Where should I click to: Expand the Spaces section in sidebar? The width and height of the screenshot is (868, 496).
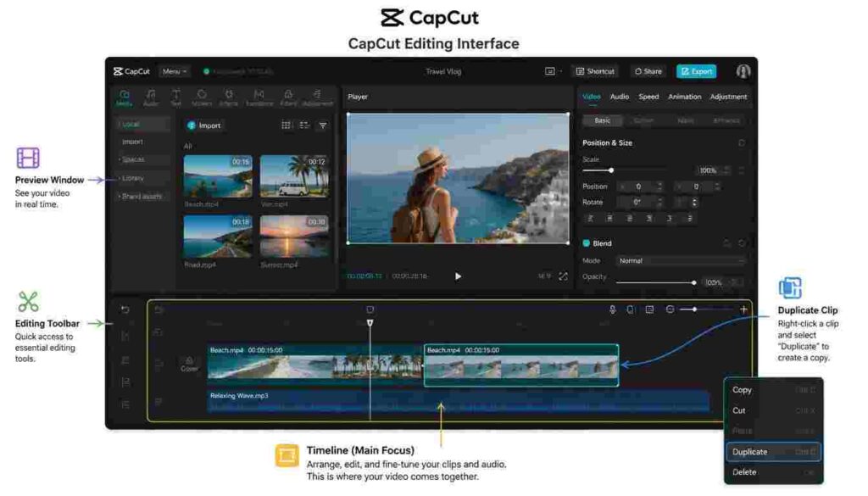click(x=142, y=159)
